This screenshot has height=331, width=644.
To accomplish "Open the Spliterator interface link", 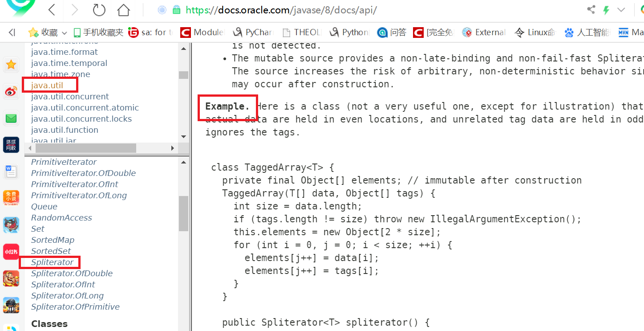I will click(x=52, y=262).
